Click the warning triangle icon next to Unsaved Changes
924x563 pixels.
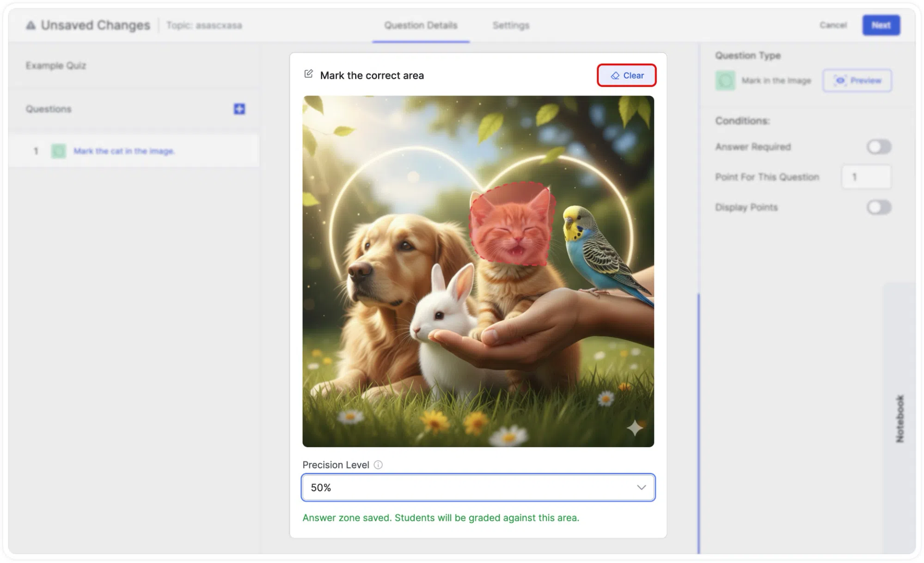(x=31, y=25)
